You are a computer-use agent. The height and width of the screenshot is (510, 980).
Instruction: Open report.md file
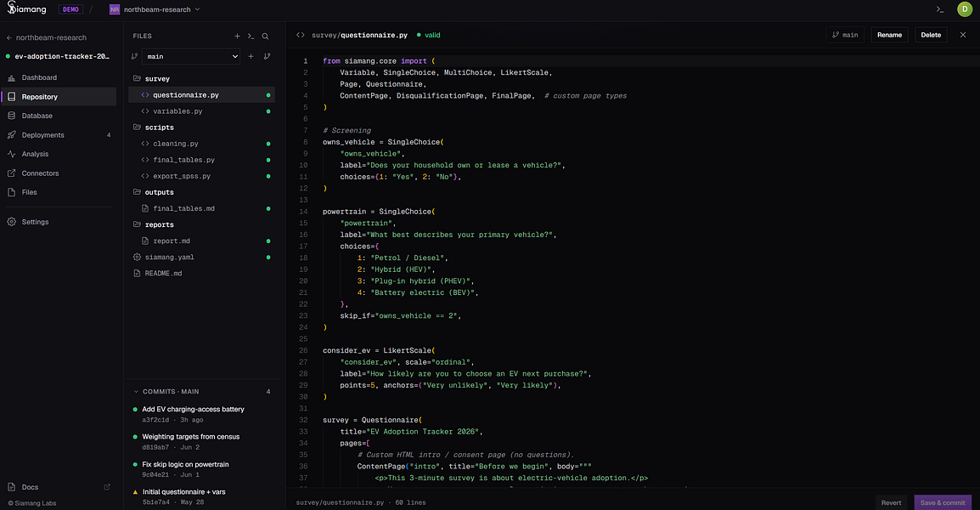(x=201, y=241)
